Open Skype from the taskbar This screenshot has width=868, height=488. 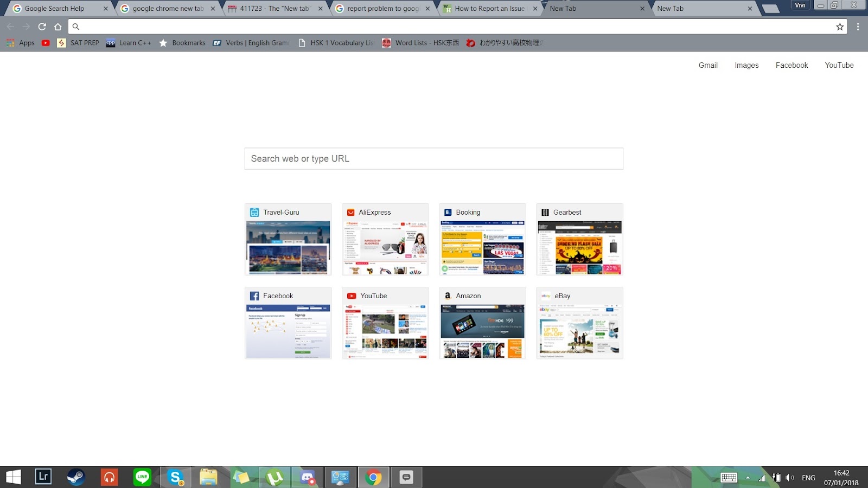click(x=176, y=477)
